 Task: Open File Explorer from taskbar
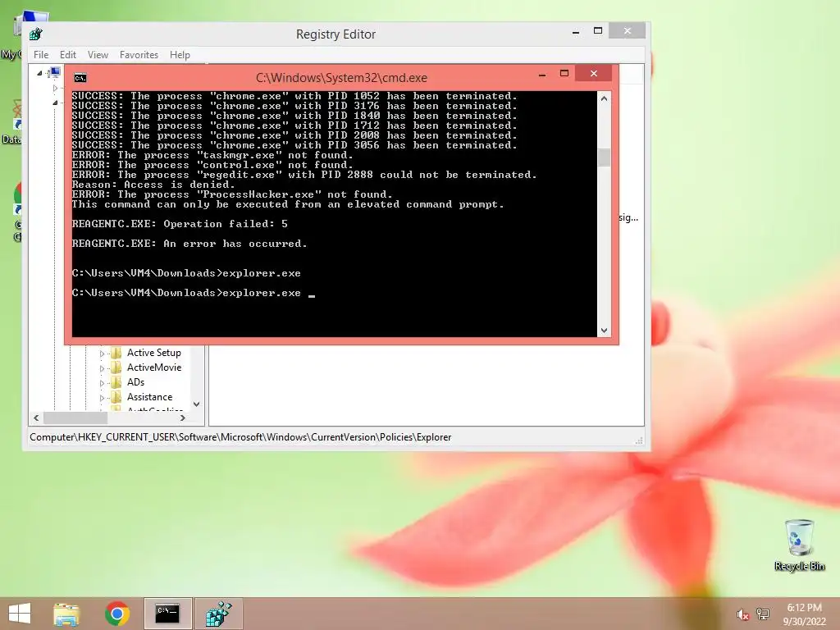click(x=66, y=614)
